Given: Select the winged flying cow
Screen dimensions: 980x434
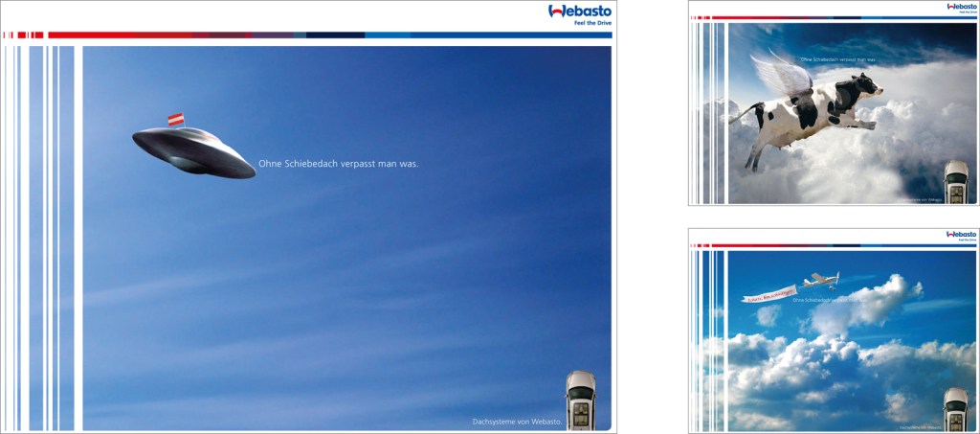Looking at the screenshot, I should coord(815,105).
